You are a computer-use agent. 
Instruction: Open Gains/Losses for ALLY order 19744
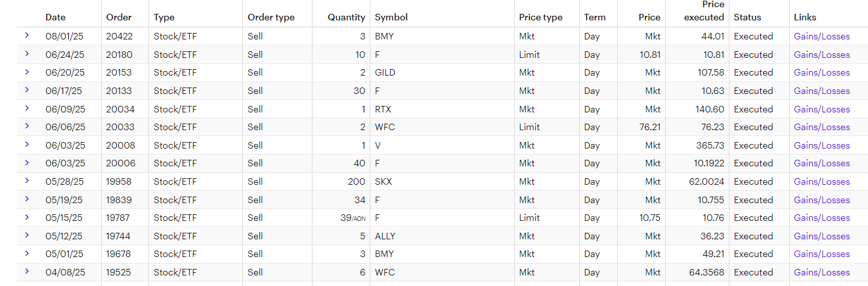[821, 236]
